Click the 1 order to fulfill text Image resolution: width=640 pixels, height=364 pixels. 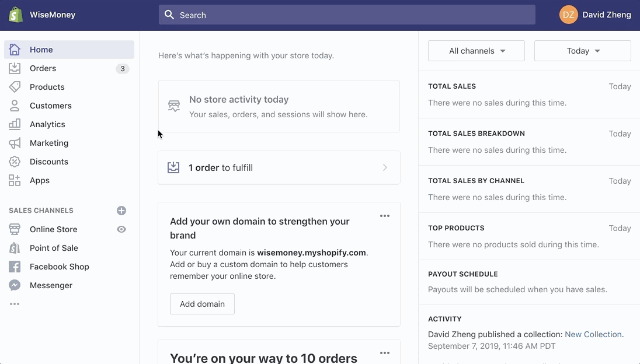tap(220, 167)
